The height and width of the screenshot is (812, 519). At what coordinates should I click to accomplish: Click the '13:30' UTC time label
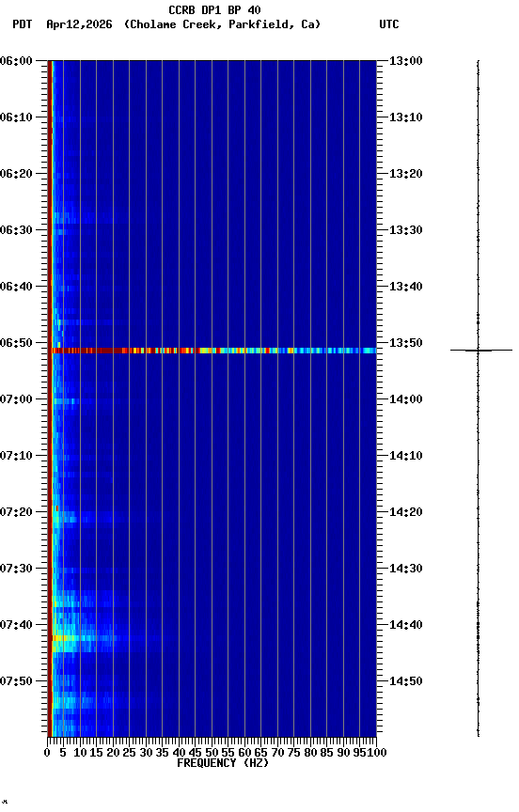point(406,230)
